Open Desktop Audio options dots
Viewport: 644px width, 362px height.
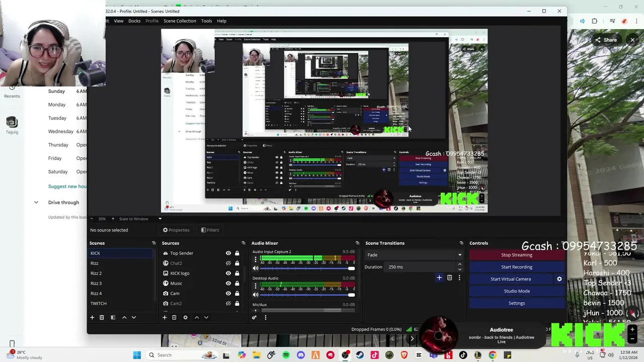pos(255,286)
